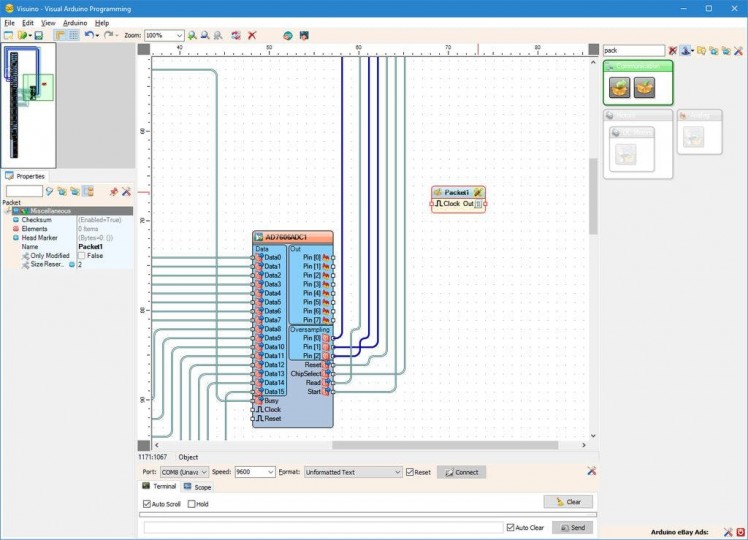The width and height of the screenshot is (748, 540).
Task: Click the pack component search field
Action: [x=633, y=50]
